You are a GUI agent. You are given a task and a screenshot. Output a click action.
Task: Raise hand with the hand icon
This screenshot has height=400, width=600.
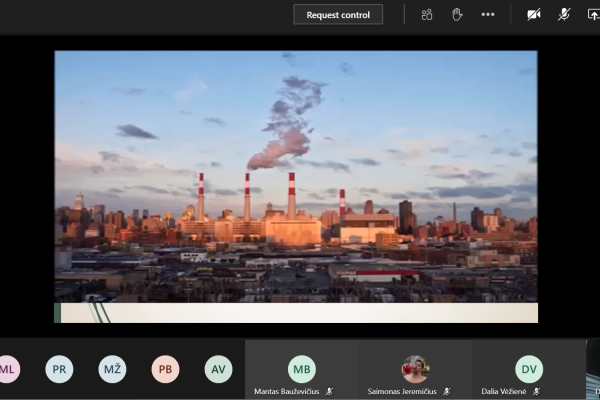click(x=457, y=15)
